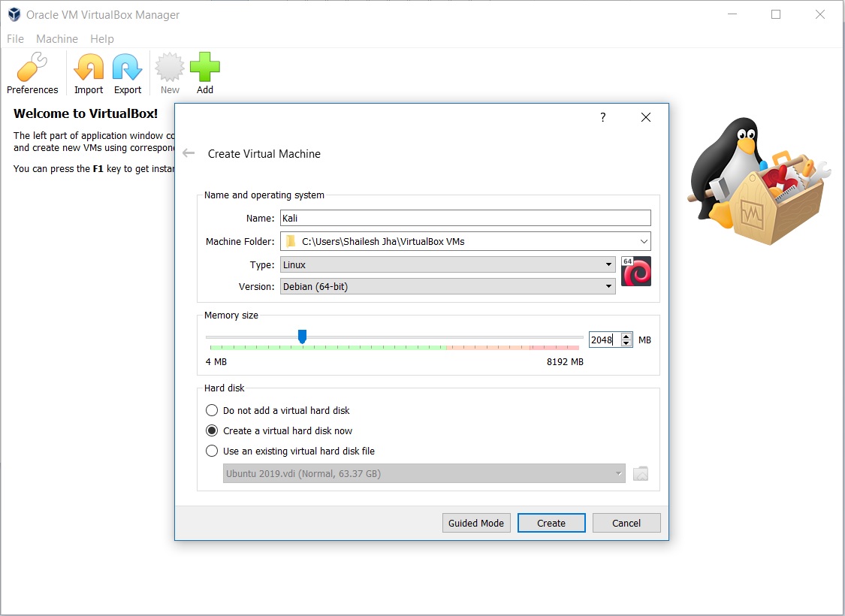This screenshot has width=845, height=616.
Task: Click the Welcome to VirtualBox! heading
Action: [86, 113]
